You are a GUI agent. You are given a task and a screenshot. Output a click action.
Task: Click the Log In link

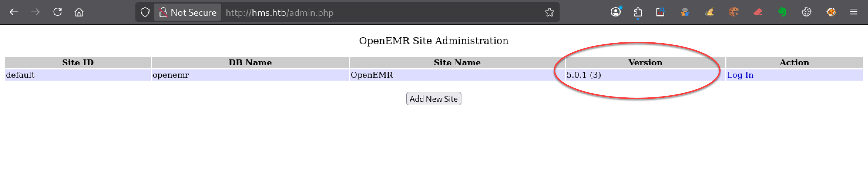(740, 75)
